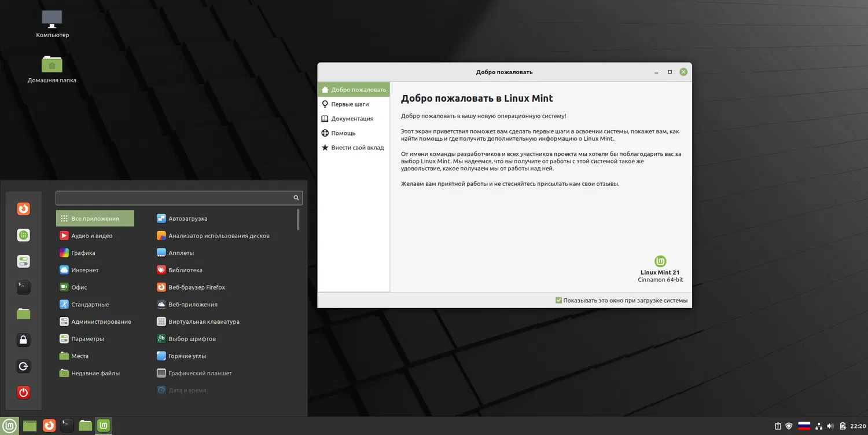The height and width of the screenshot is (435, 868).
Task: Open Terminal from the bottom panel
Action: tap(67, 426)
